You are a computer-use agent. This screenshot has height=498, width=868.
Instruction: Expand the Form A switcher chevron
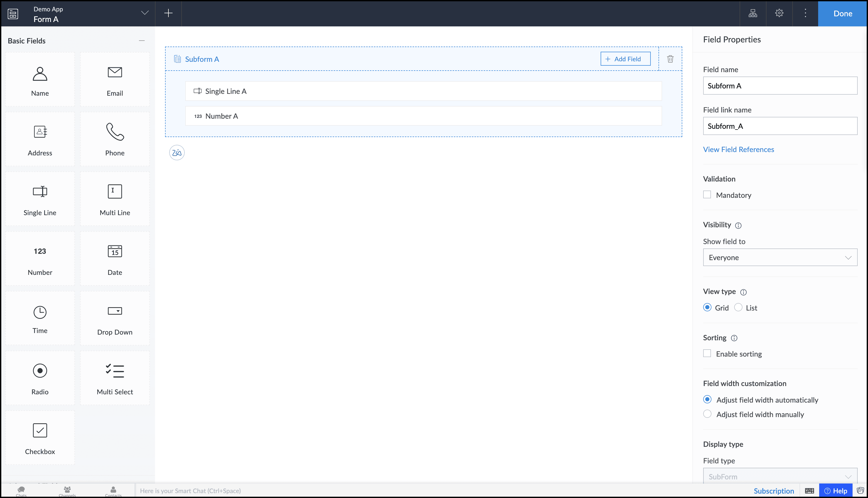pyautogui.click(x=145, y=13)
